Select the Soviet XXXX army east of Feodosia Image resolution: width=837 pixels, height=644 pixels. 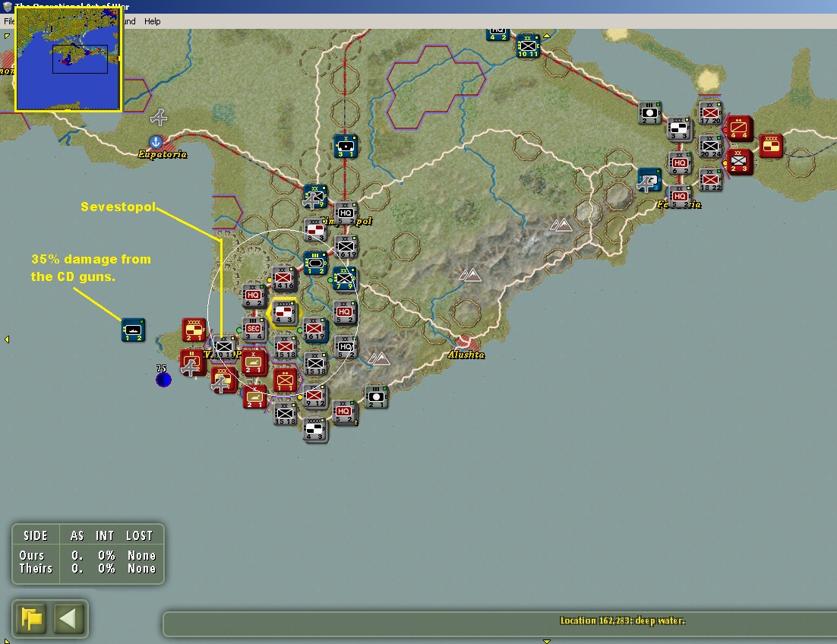click(771, 147)
